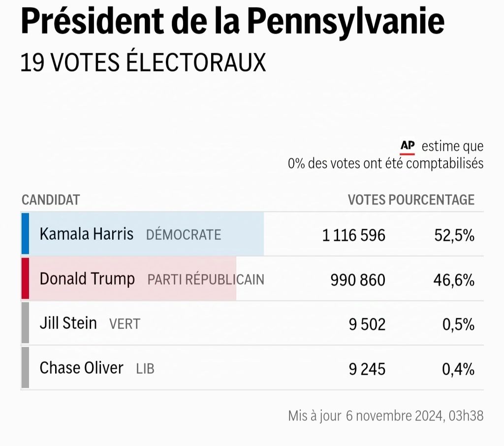The height and width of the screenshot is (446, 504).
Task: Select Harris's vote count 1 116 596
Action: pyautogui.click(x=354, y=236)
